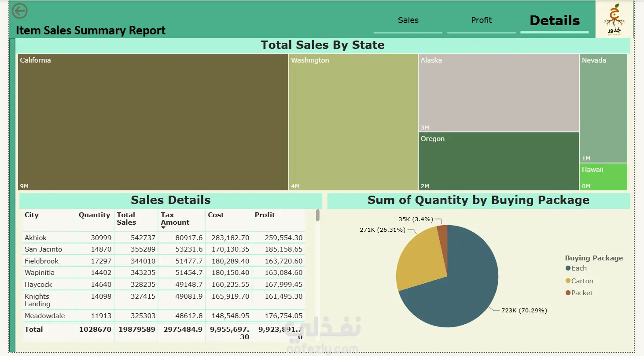The height and width of the screenshot is (356, 644).
Task: Click the Sum of Quantity by Buying Package title
Action: 478,200
